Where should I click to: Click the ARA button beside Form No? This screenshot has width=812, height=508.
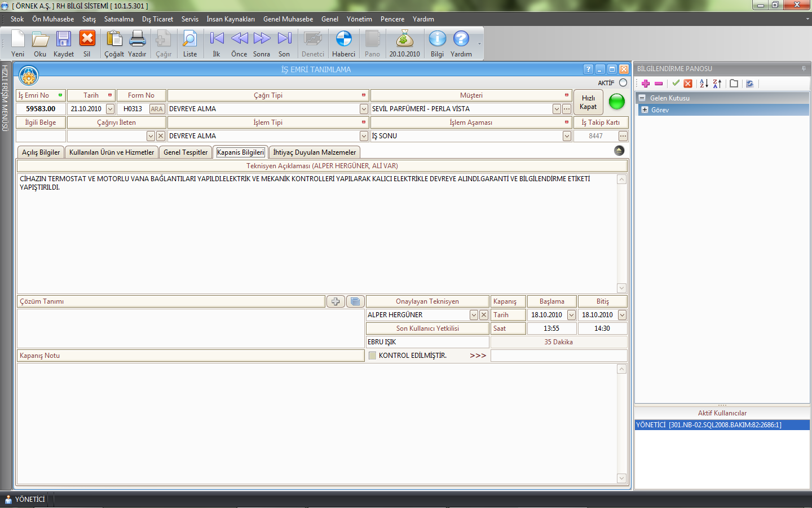157,109
